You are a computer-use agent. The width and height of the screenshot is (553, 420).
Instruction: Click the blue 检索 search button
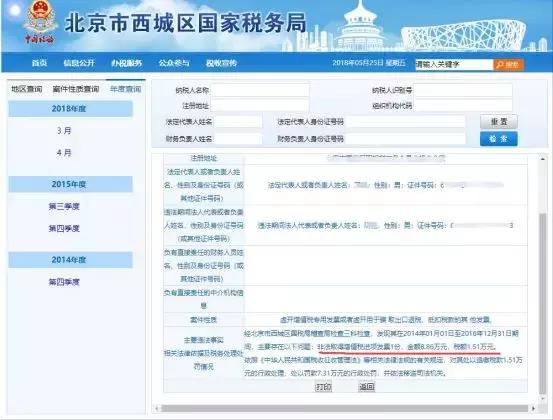pos(499,139)
